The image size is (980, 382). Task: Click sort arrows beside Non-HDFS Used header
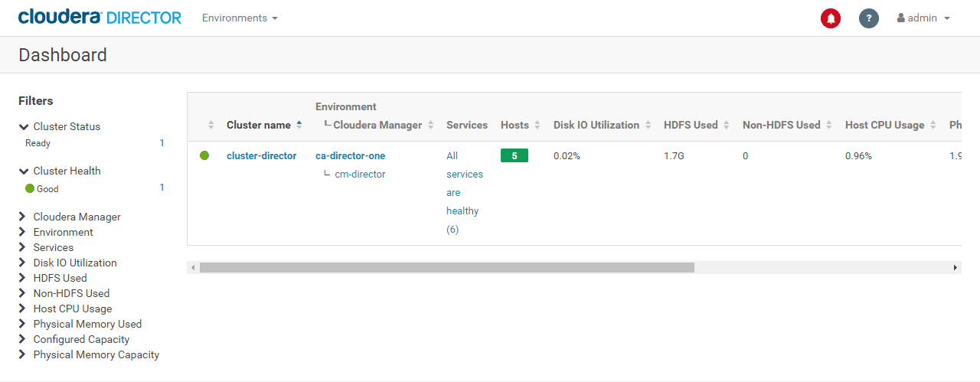[830, 125]
